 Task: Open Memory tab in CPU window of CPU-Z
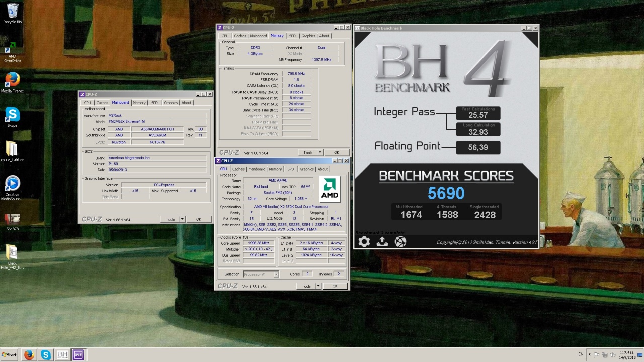pyautogui.click(x=275, y=169)
